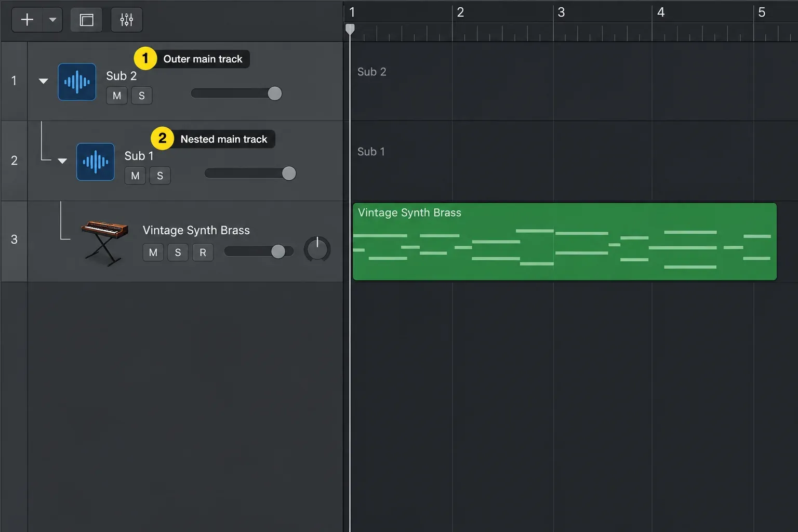Viewport: 798px width, 532px height.
Task: Click the Sub 1 label in the arrange lane
Action: point(371,152)
